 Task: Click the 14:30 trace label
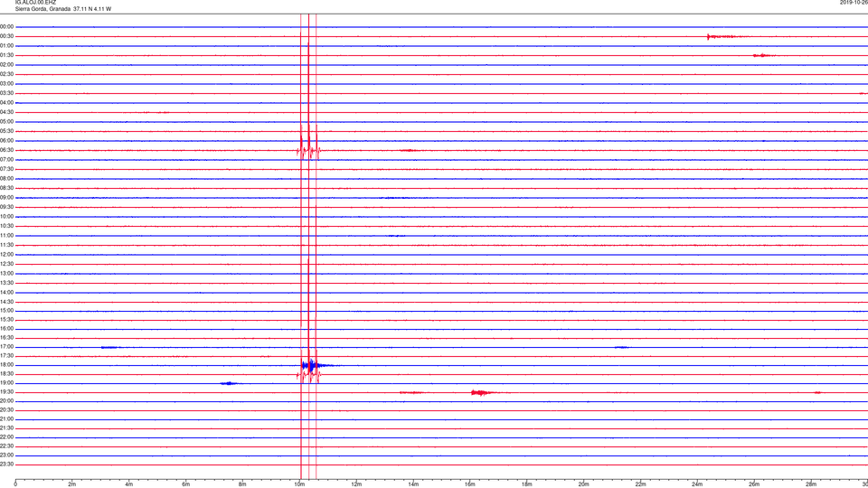coord(6,302)
